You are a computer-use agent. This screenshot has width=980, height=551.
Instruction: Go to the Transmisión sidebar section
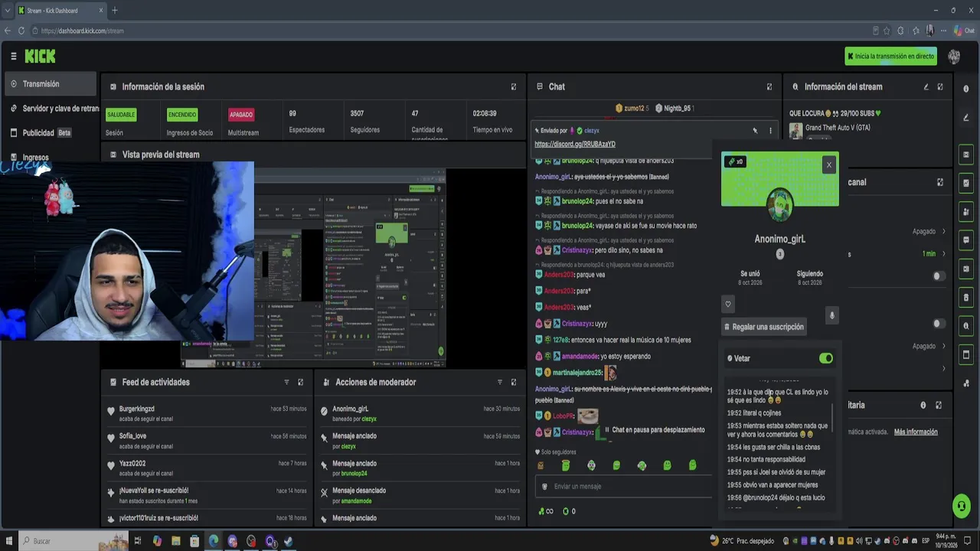[49, 84]
